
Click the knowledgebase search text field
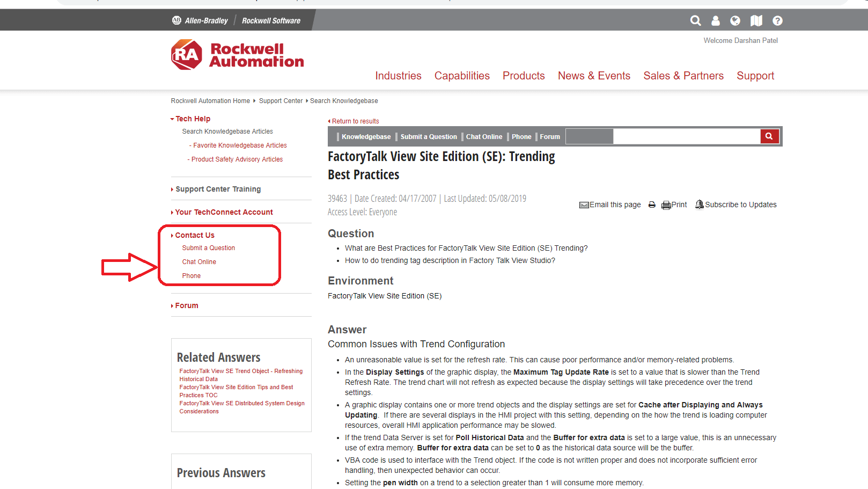tap(686, 136)
